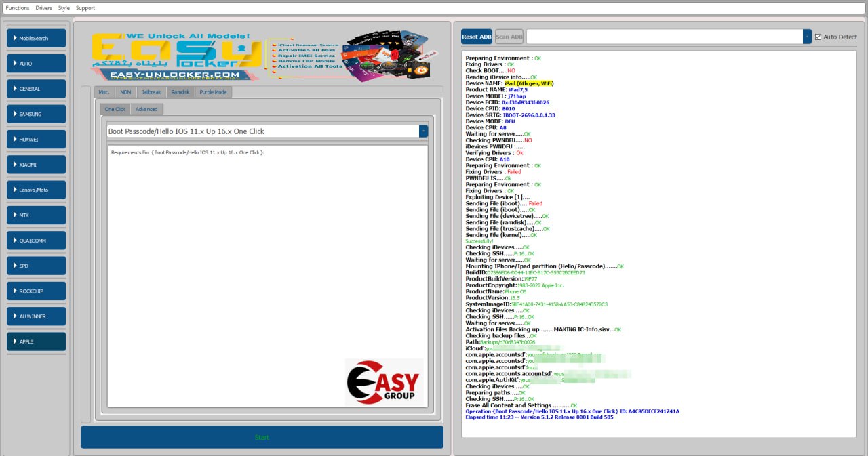
Task: Click the 'Path:Backups/d30d8343b0026' log line
Action: [500, 343]
